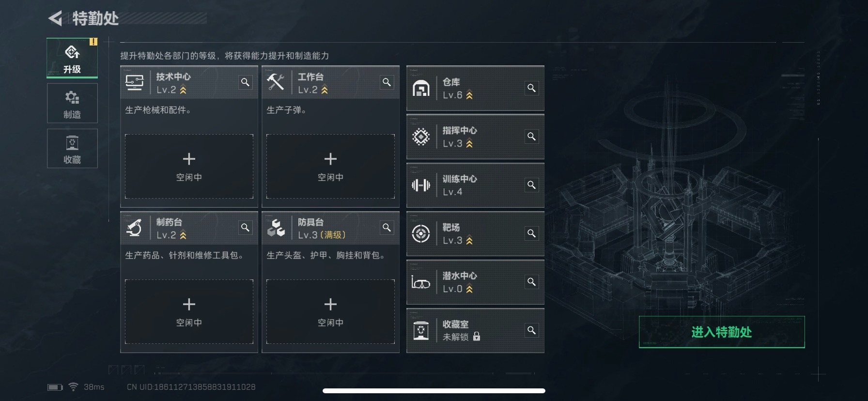Switch to the 制造 sidebar tab
This screenshot has height=401, width=868.
pos(72,103)
